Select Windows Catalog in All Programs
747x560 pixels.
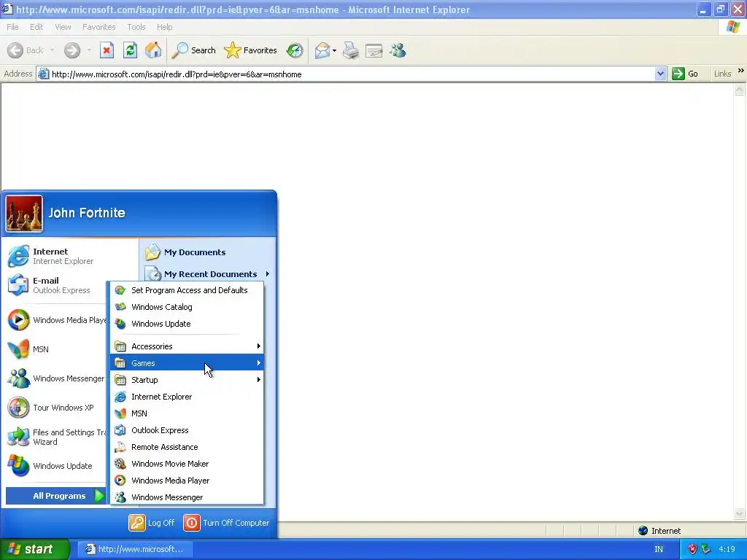(x=187, y=307)
